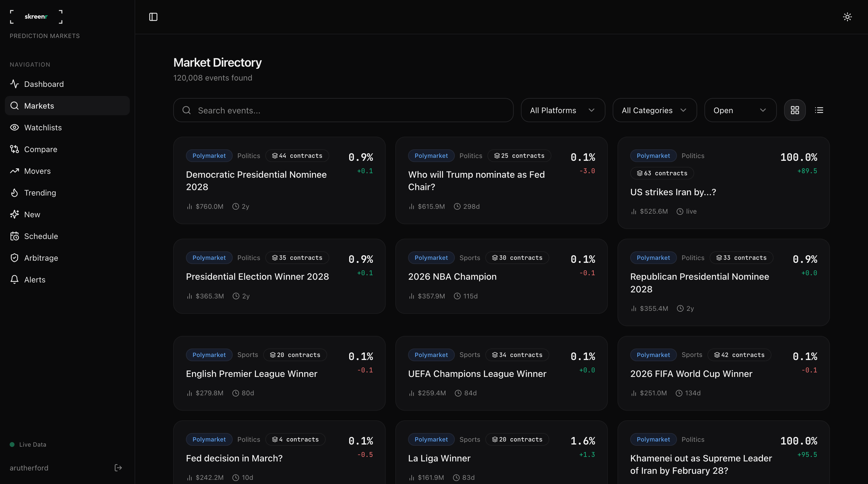Click the 1.6% probability on La Liga
The image size is (868, 484).
(583, 441)
